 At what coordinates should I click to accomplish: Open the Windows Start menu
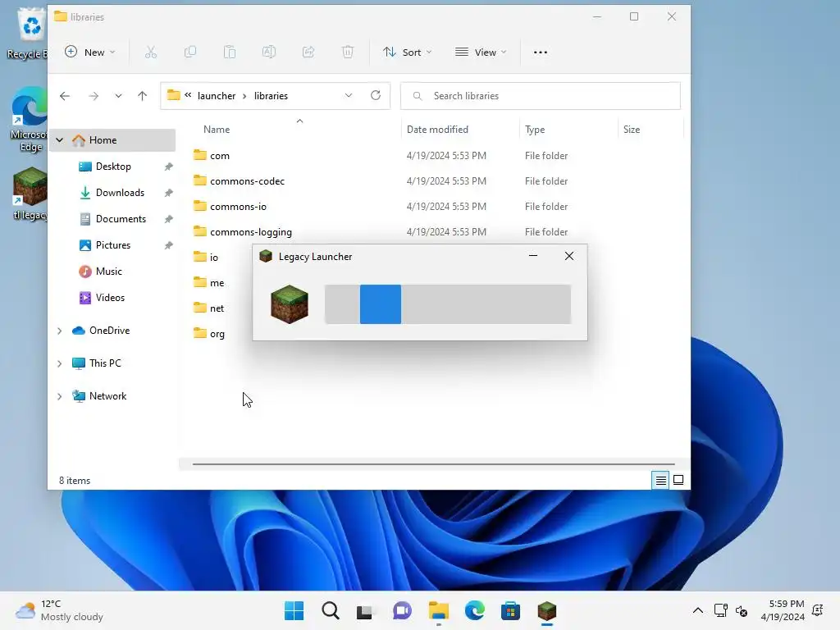point(294,610)
